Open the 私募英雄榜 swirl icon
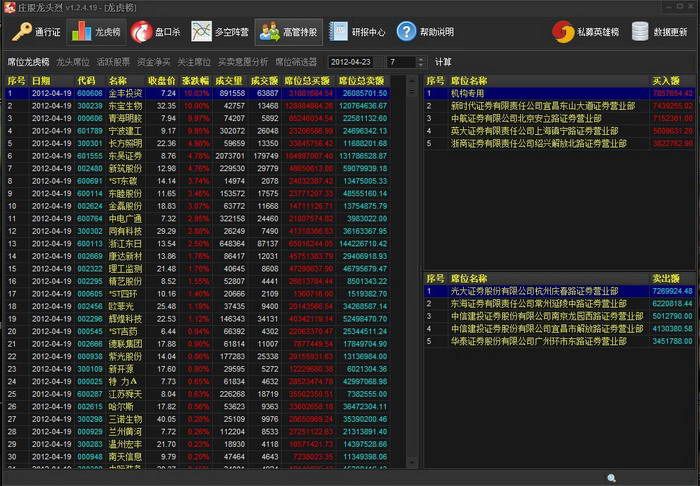 pos(563,32)
